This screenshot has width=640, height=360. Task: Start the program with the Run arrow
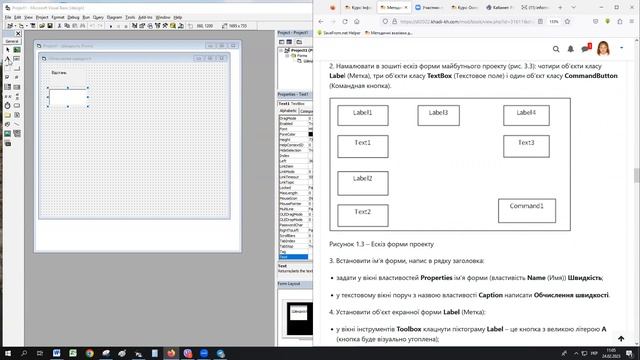(x=111, y=26)
